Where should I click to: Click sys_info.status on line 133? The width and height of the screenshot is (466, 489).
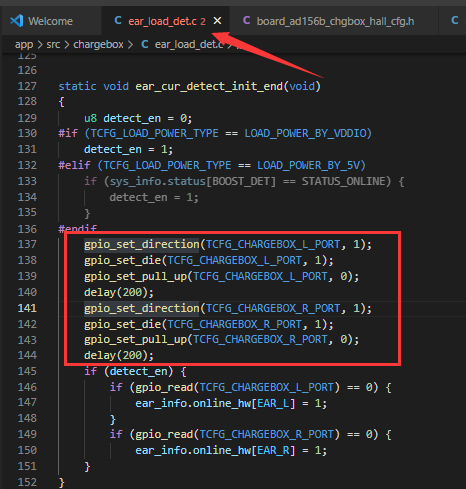(157, 181)
